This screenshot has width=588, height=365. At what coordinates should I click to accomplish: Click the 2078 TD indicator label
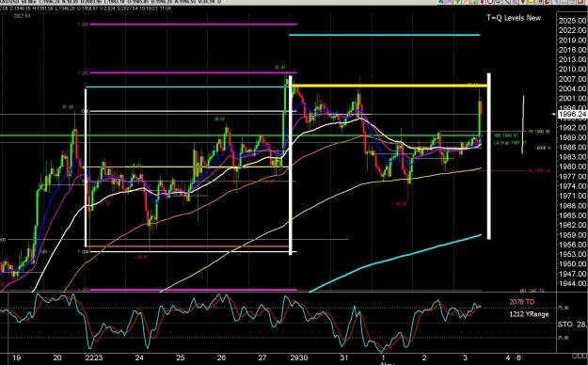521,302
